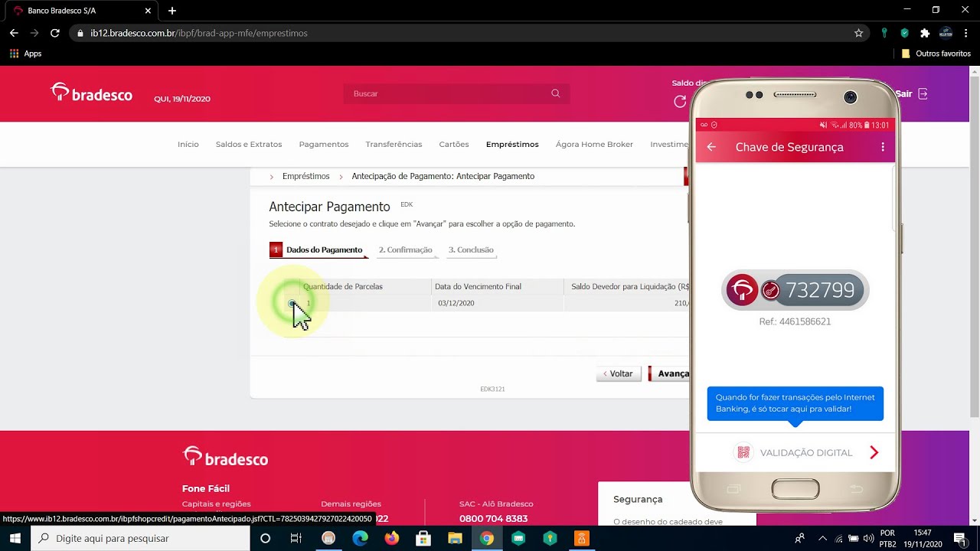This screenshot has width=980, height=551.
Task: Tap the 732799 security key token
Action: click(x=795, y=291)
